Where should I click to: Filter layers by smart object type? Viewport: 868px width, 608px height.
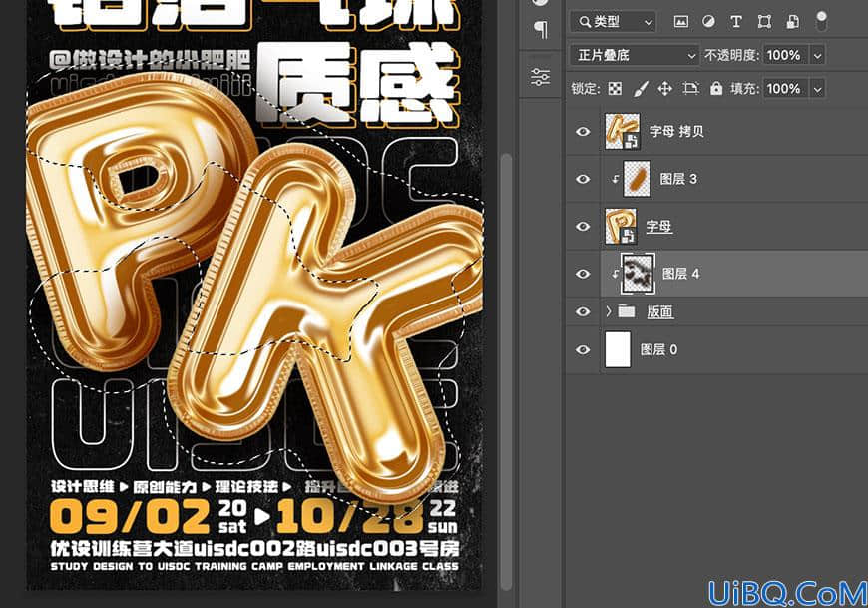(x=793, y=22)
